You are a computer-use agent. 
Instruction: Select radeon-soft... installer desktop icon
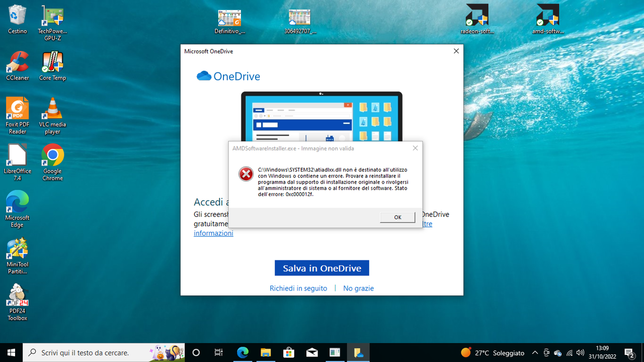click(477, 20)
